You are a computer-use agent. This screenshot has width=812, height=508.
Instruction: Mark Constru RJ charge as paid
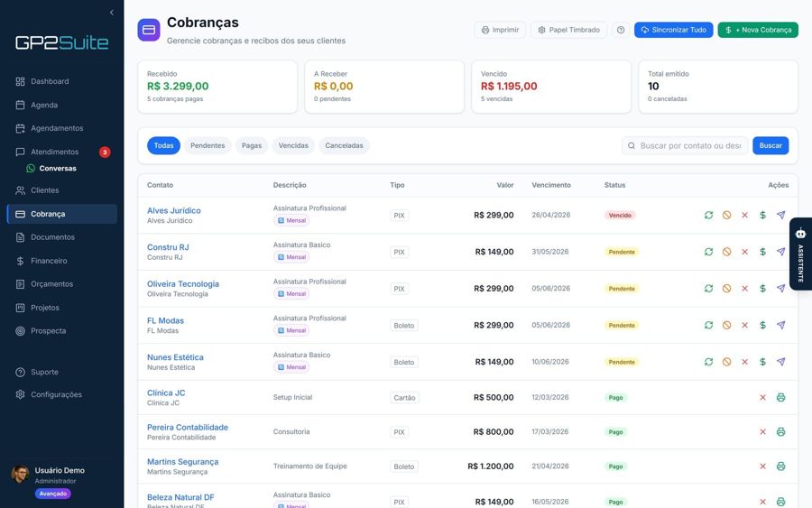click(x=762, y=252)
